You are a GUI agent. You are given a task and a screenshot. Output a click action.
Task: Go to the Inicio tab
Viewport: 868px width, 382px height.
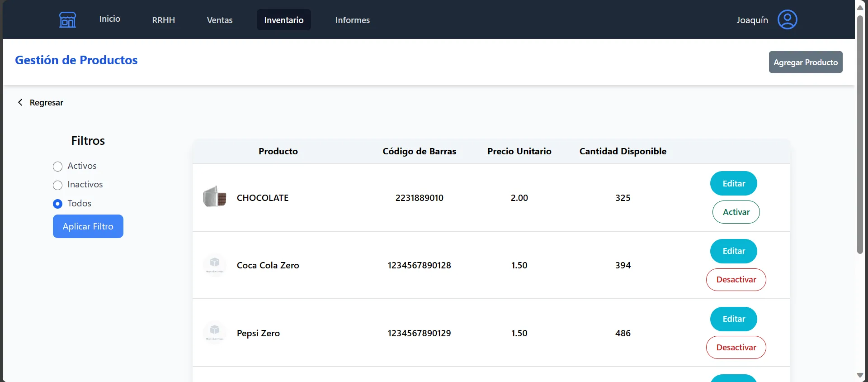click(x=110, y=19)
